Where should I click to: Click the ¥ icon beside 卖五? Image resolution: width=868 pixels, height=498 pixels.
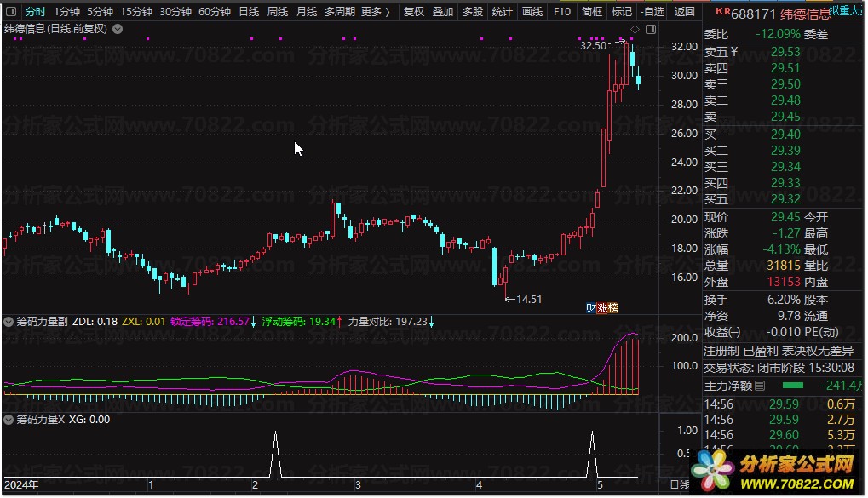[x=734, y=52]
